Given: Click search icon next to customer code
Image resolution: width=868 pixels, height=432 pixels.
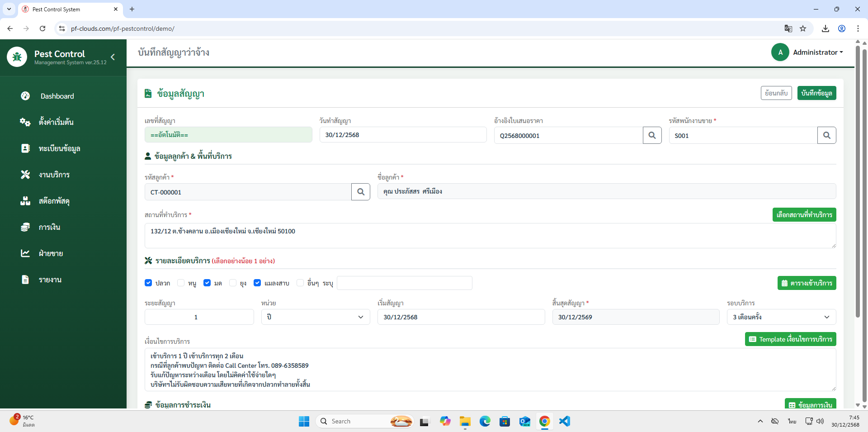Looking at the screenshot, I should click(x=360, y=192).
